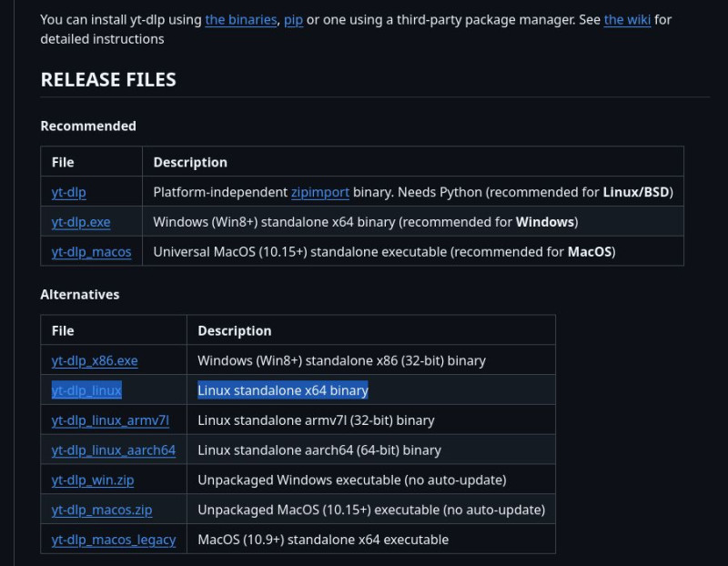
Task: Click the Alternatives subheading
Action: pos(80,295)
